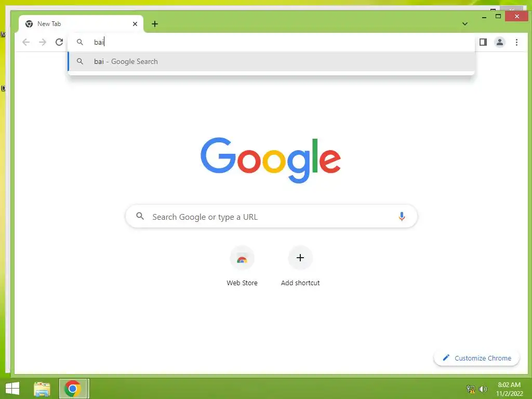Screen dimensions: 532x399
Task: Click the 'Search Google or type a URL' box
Action: coord(271,217)
